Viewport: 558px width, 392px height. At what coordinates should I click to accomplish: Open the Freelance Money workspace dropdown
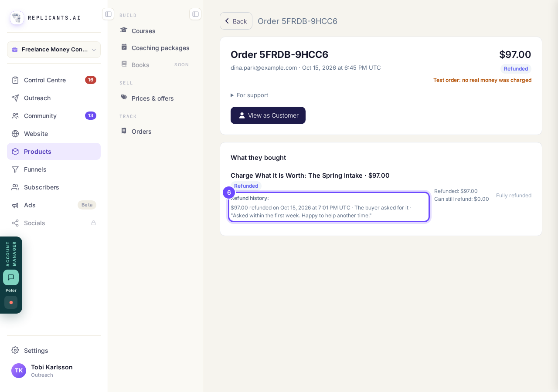tap(54, 50)
